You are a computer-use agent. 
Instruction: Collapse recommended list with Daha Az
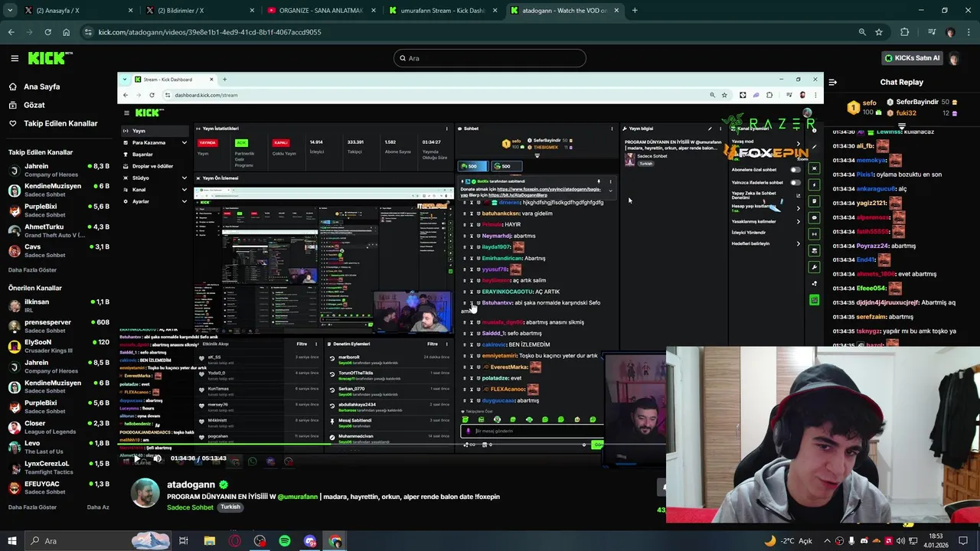(98, 507)
